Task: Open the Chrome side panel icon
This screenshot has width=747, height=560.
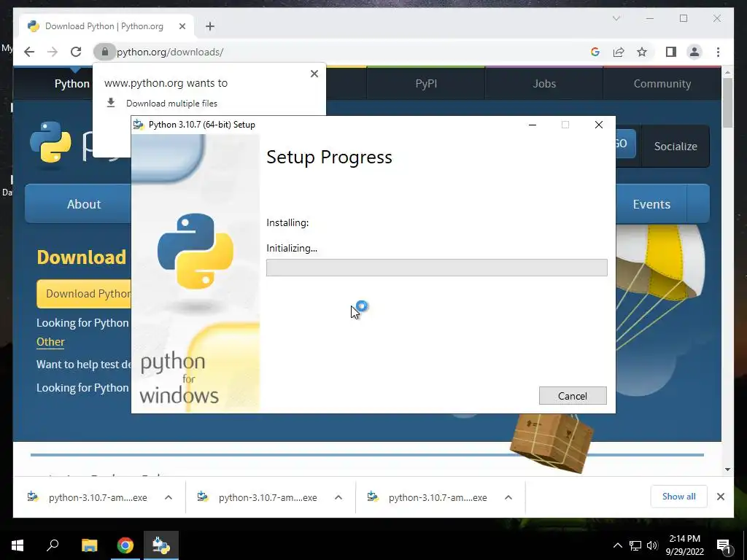Action: (x=671, y=52)
